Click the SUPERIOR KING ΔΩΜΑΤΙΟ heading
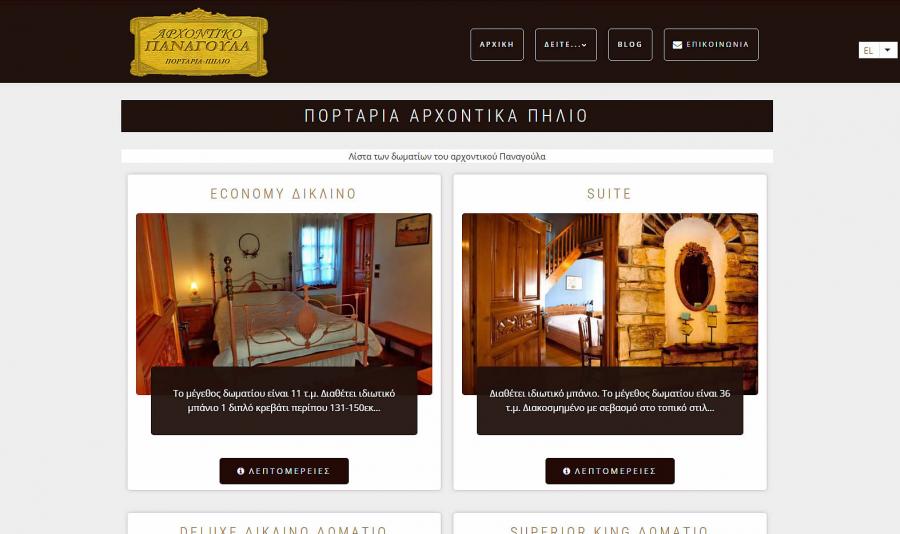Screen dimensions: 900x534 [610, 529]
